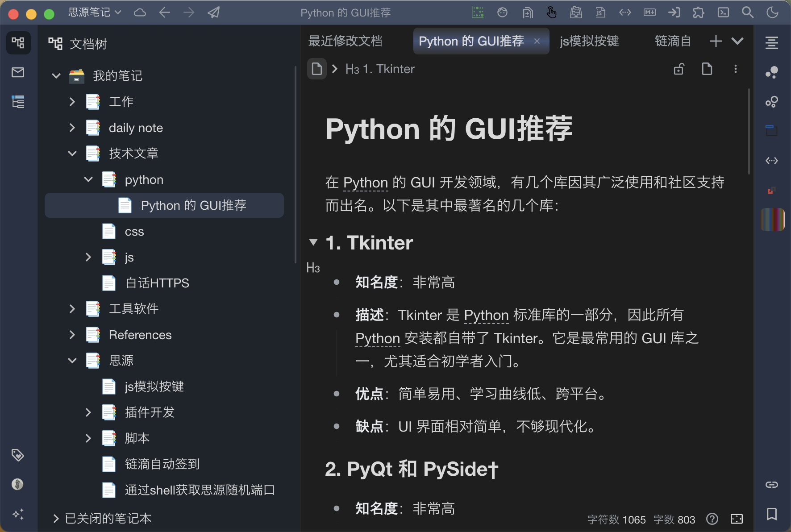The width and height of the screenshot is (791, 532).
Task: Toggle the document edit lock icon
Action: (679, 69)
